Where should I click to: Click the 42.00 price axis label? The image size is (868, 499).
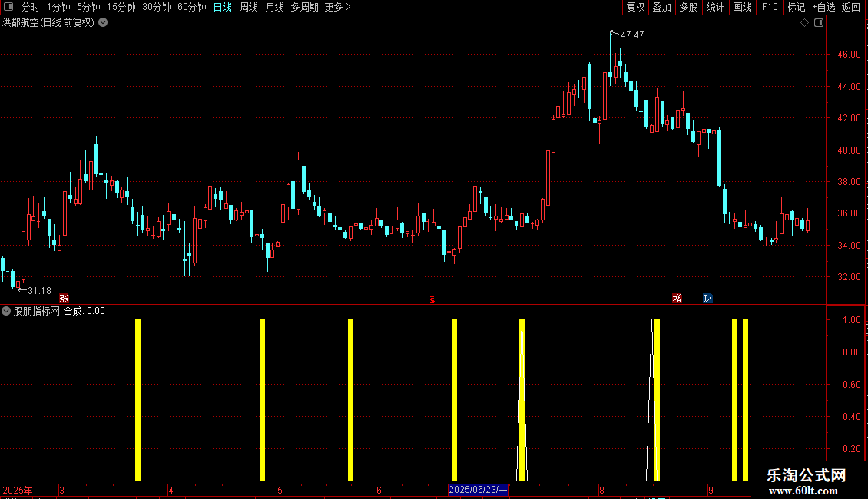click(849, 117)
